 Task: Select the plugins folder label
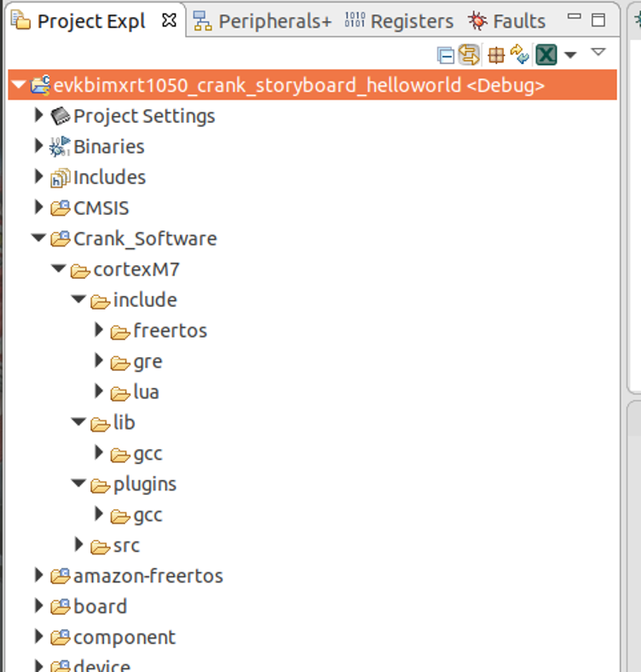coord(145,485)
